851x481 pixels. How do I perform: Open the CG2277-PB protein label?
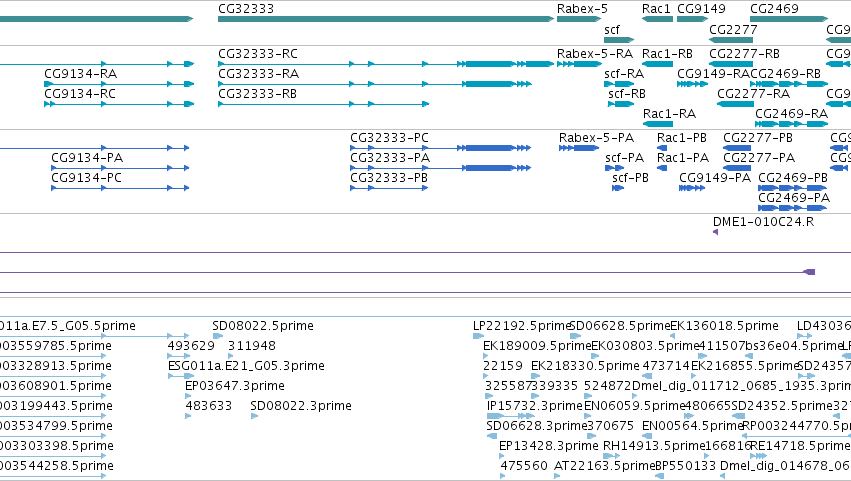[x=758, y=138]
